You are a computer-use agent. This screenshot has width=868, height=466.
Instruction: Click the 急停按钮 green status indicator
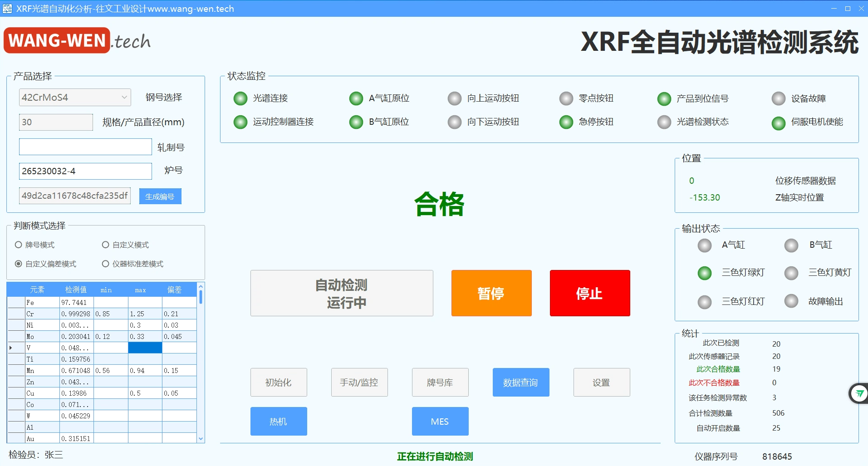566,122
